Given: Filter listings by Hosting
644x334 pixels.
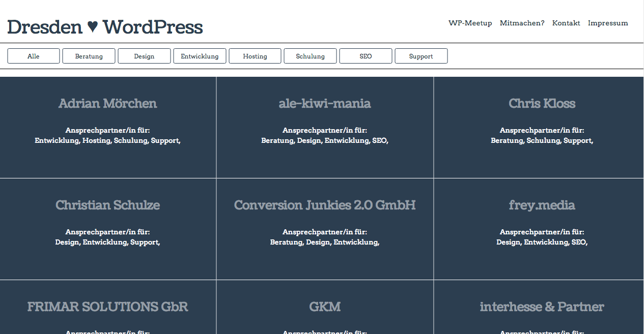Looking at the screenshot, I should tap(255, 56).
